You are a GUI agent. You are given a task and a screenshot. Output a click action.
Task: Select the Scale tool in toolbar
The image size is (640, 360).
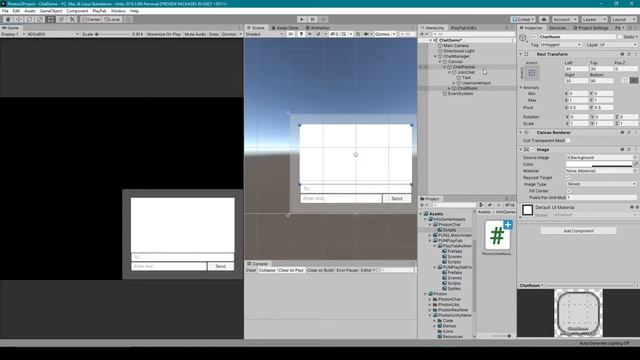click(x=40, y=19)
